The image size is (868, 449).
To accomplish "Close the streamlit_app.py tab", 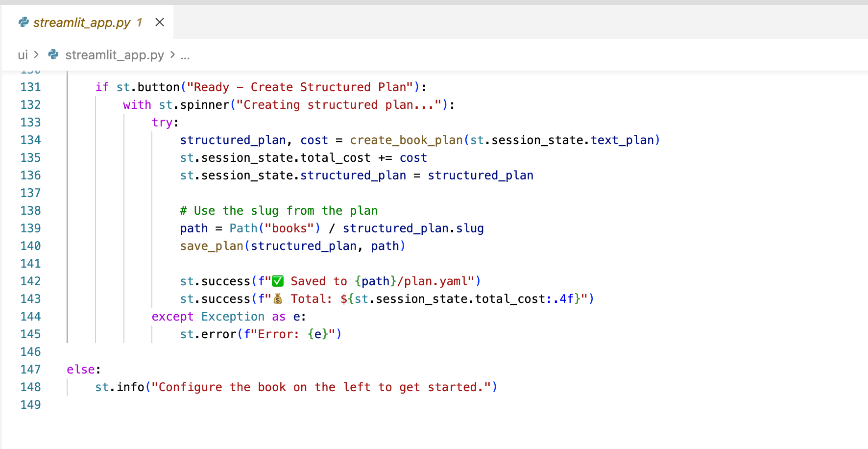I will tap(160, 22).
